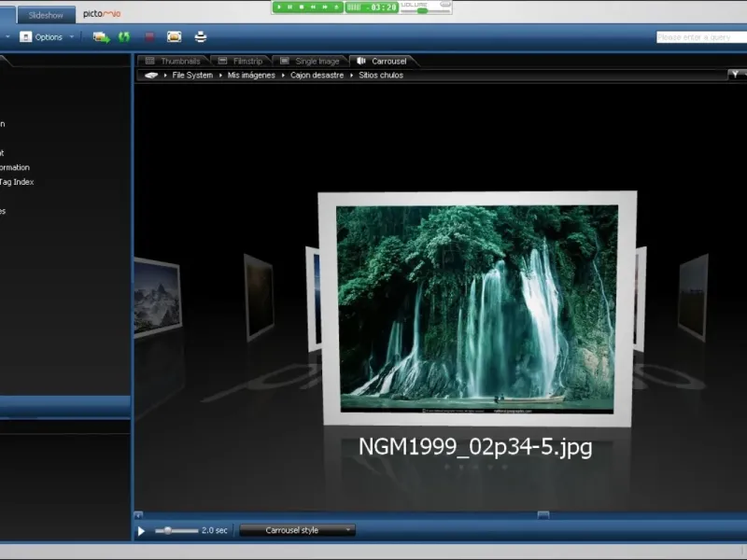Click the green refresh arrows icon
Viewport: 747px width, 560px height.
coord(124,37)
